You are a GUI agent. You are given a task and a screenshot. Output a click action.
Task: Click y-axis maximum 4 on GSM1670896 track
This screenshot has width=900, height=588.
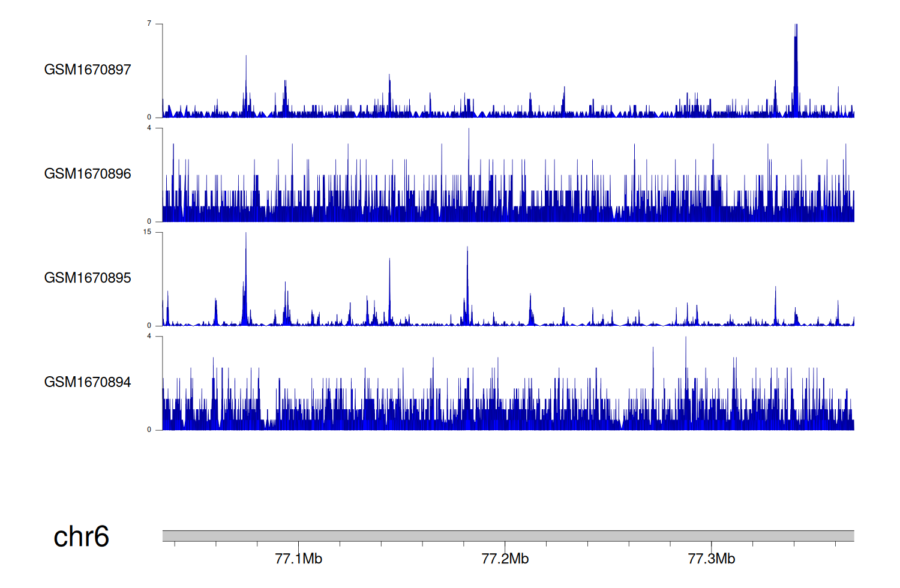149,128
